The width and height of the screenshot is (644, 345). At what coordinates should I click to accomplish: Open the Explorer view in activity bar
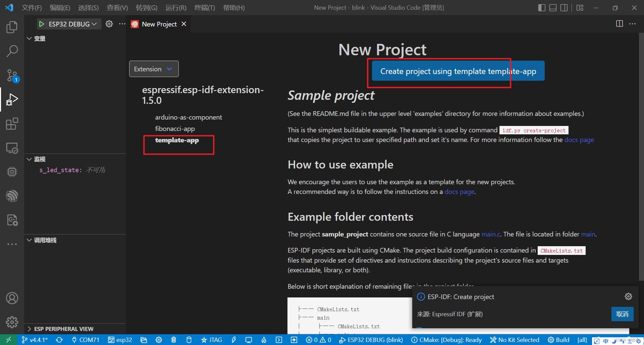click(12, 27)
